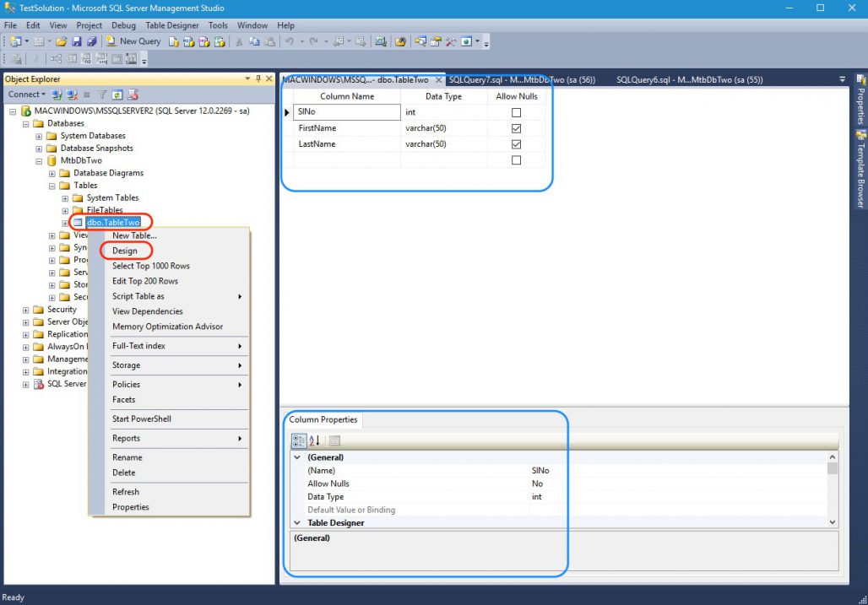Click the Paste icon in toolbar
The height and width of the screenshot is (605, 868).
(269, 41)
